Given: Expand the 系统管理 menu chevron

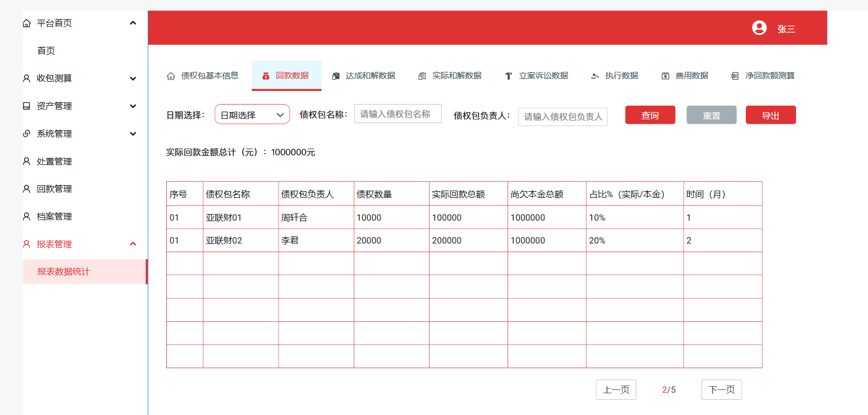Looking at the screenshot, I should [x=133, y=133].
